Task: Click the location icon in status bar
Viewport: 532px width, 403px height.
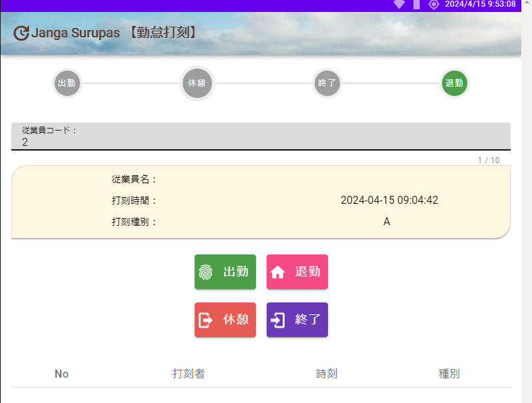Action: (x=434, y=5)
